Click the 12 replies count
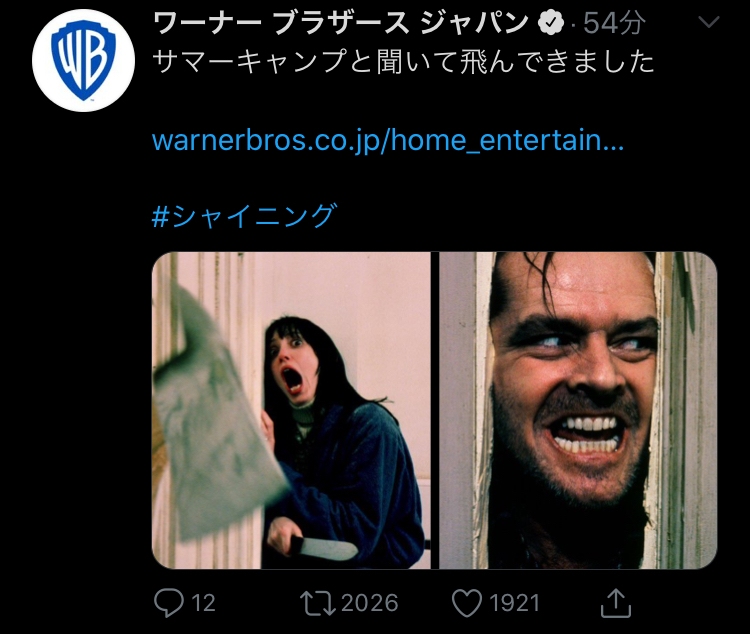This screenshot has height=634, width=750. pyautogui.click(x=203, y=603)
